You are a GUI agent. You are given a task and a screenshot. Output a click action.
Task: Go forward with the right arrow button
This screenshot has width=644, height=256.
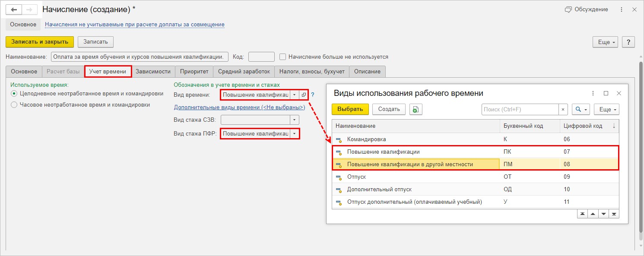coord(29,9)
